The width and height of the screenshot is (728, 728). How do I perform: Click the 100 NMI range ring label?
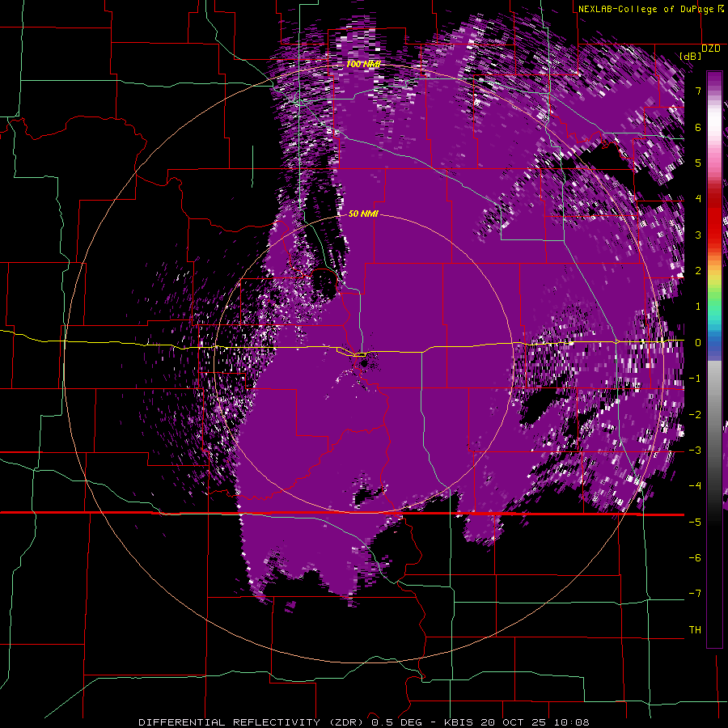363,64
